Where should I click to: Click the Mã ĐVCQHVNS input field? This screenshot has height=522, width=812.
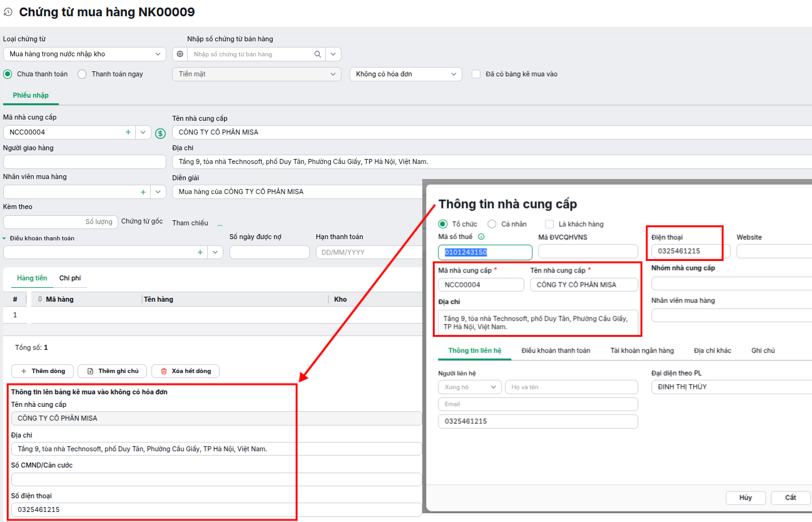[x=588, y=252]
